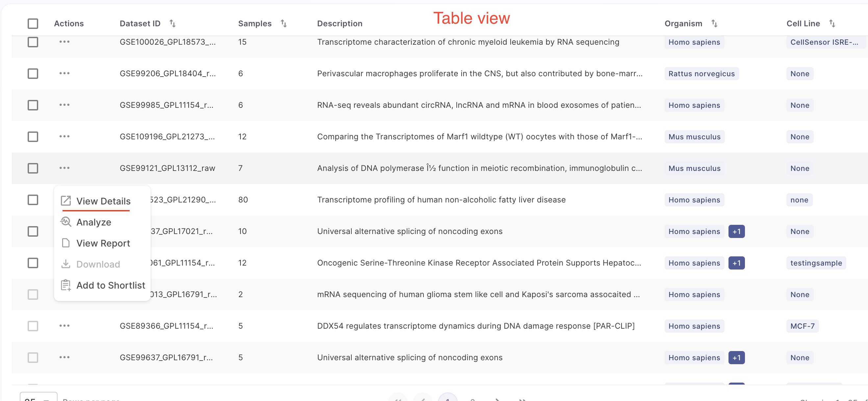Choose Analyze from the context menu
Viewport: 868px width, 401px height.
click(x=94, y=222)
